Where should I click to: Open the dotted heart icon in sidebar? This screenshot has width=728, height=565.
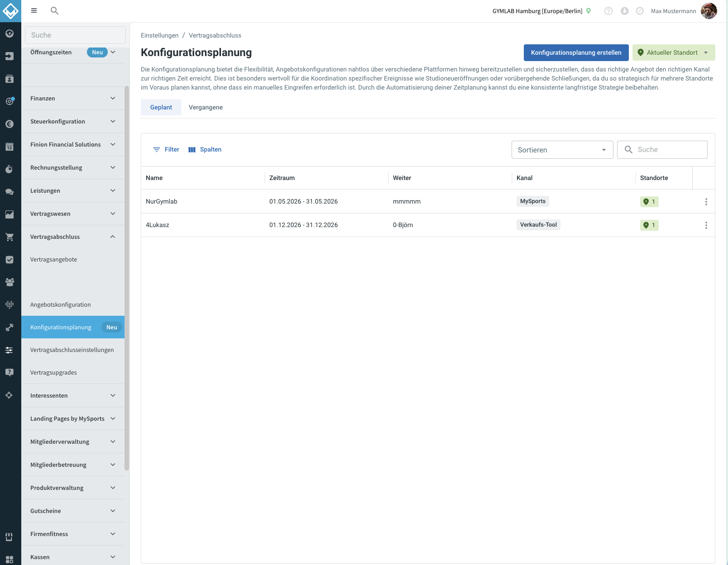click(10, 305)
